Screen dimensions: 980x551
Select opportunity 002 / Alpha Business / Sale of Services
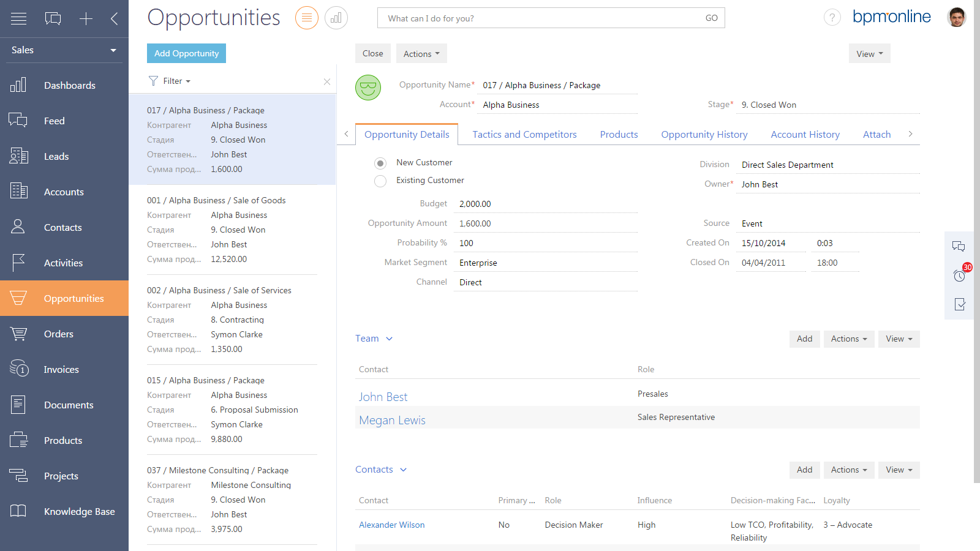pyautogui.click(x=232, y=320)
